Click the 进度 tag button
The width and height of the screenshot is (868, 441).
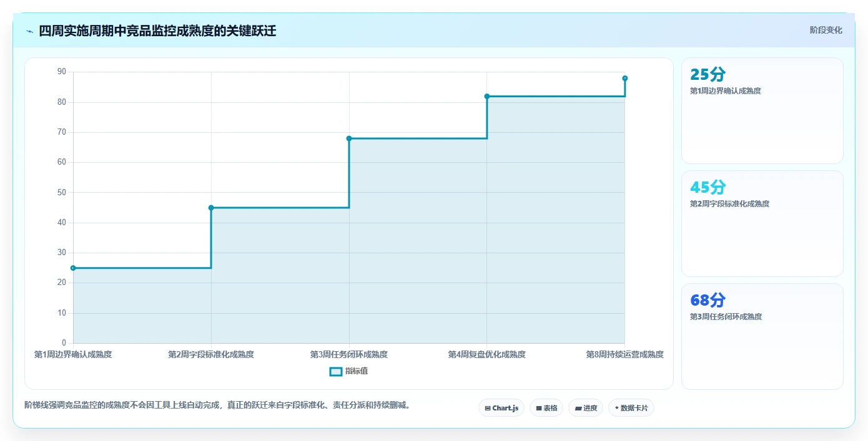point(586,408)
